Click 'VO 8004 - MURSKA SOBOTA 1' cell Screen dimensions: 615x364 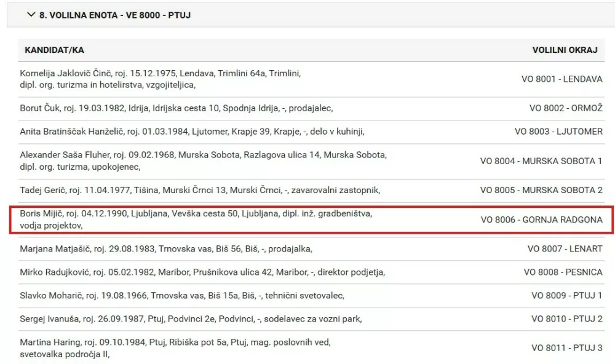coord(541,161)
